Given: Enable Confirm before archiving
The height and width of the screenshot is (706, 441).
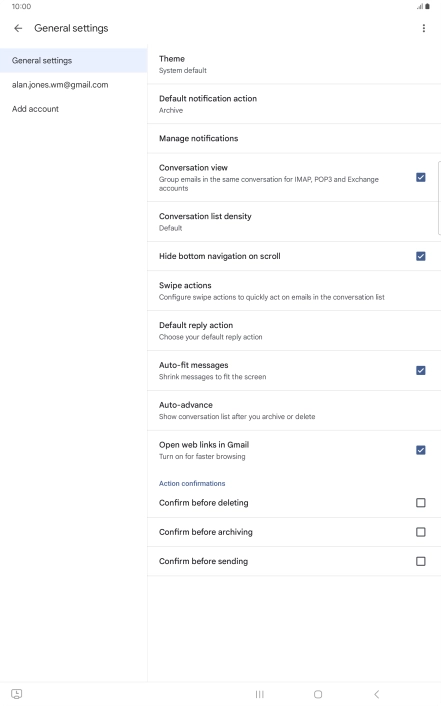Looking at the screenshot, I should click(421, 532).
